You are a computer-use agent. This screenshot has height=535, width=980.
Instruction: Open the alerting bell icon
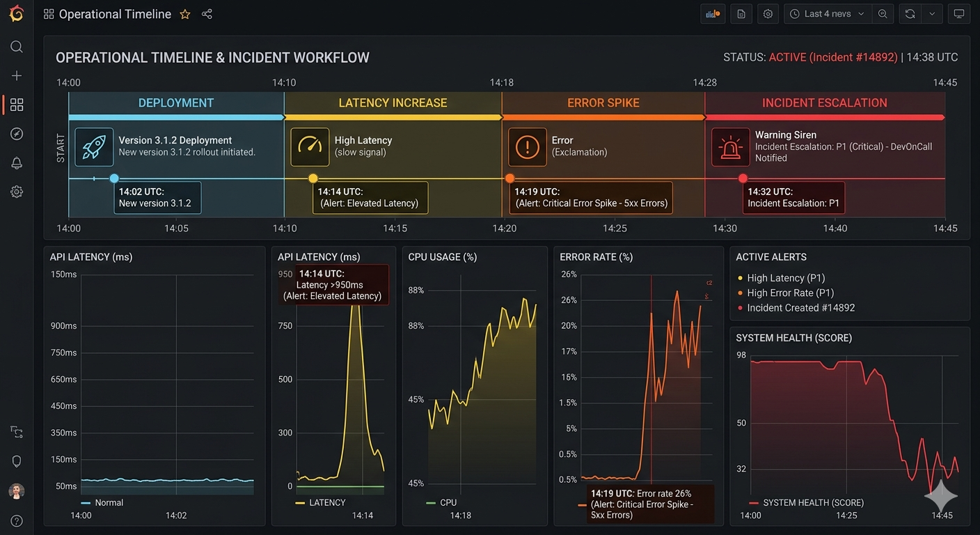[17, 163]
